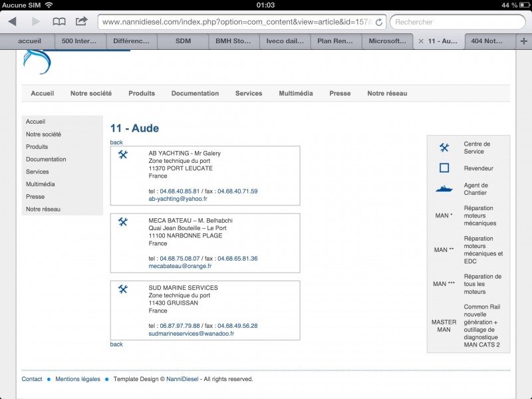This screenshot has height=399, width=532.
Task: Click SUD MARINE fax 04.68.49.56.28
Action: tap(237, 326)
